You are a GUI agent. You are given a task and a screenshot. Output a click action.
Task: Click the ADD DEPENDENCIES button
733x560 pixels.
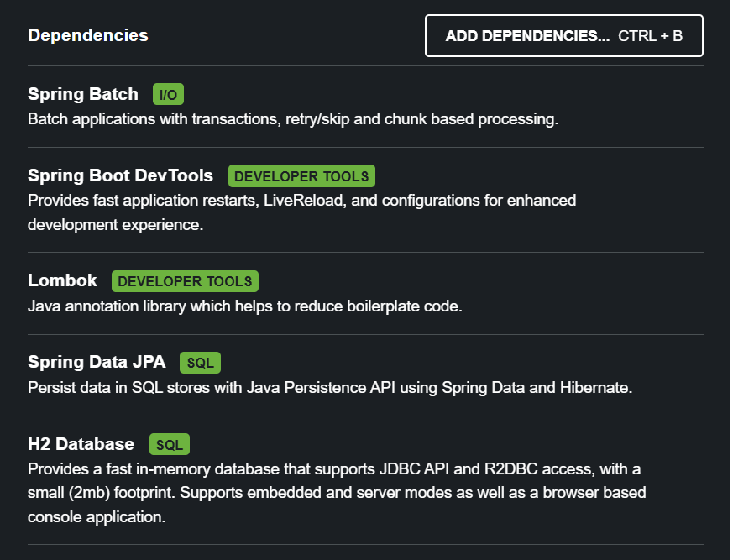point(527,36)
